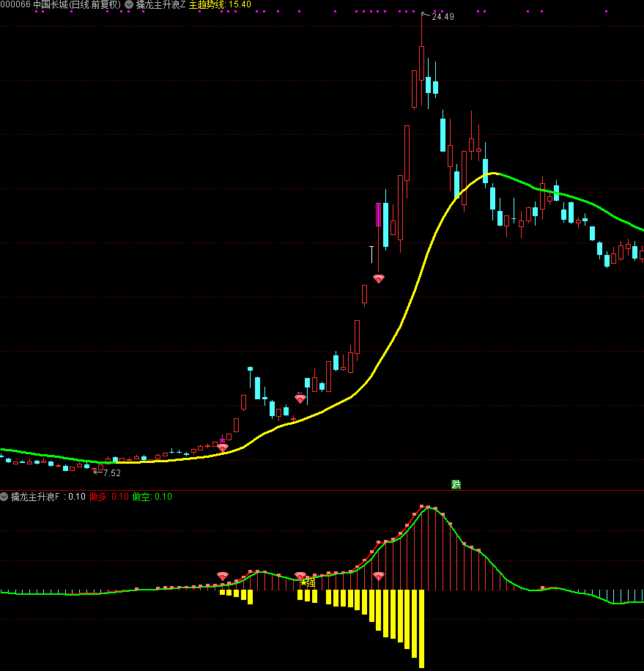Click the yellow star 强 signal marker
Screen dimensions: 644x671
(x=308, y=583)
